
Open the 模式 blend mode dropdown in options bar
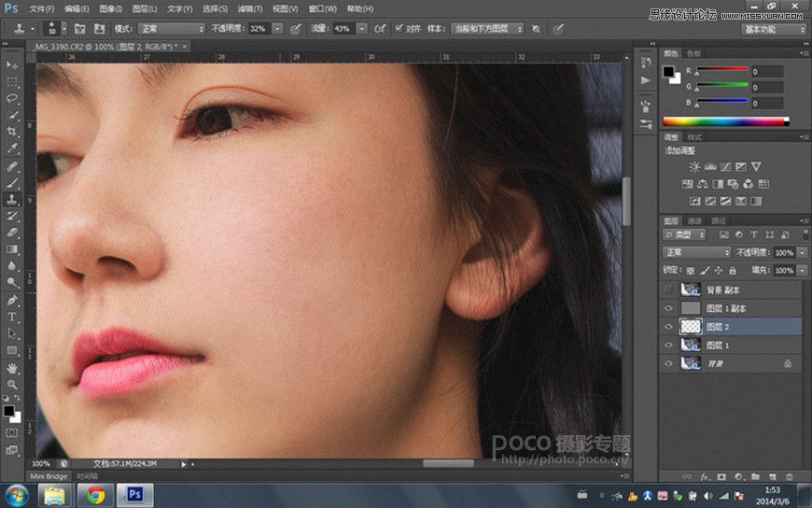click(172, 29)
